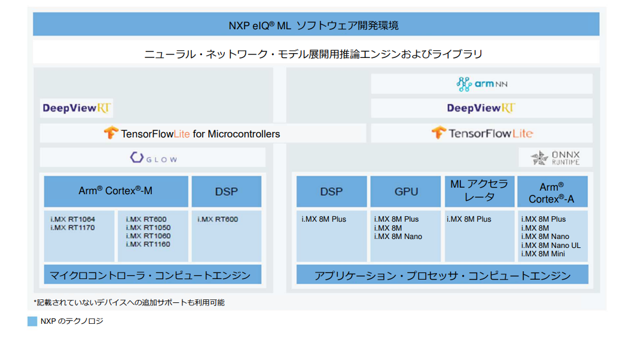Click the TensorFlow Lite icon above ONNX Runtime
Viewport: 644px width, 337px height.
439,133
